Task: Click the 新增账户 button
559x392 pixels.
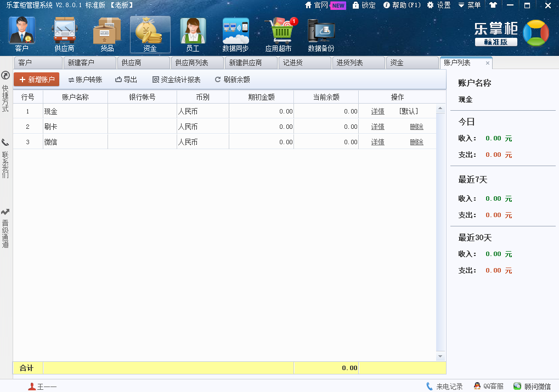Action: pos(37,79)
